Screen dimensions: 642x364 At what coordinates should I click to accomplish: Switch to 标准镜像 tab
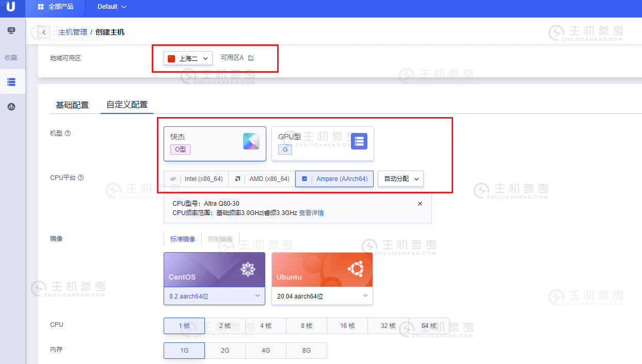pos(183,239)
